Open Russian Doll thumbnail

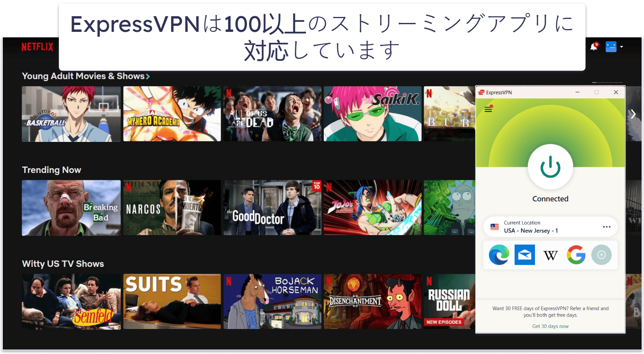pos(449,302)
